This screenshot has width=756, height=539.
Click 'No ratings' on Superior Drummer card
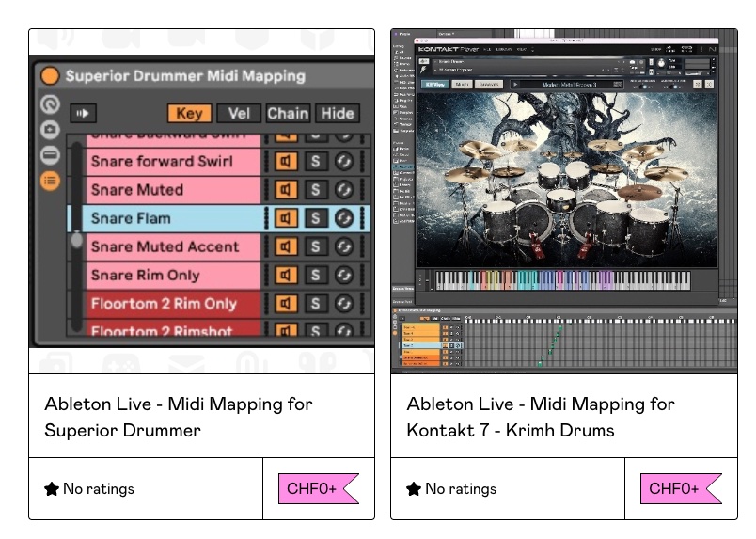pos(99,489)
